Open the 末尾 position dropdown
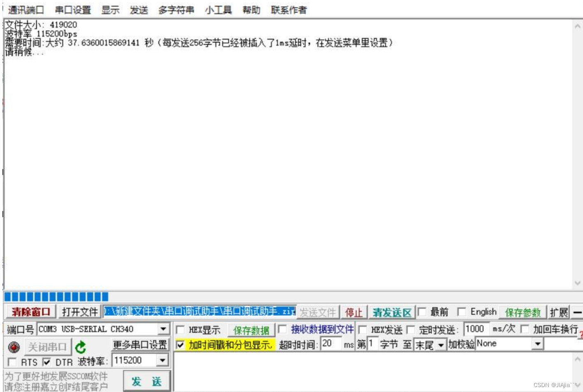Image resolution: width=583 pixels, height=392 pixels. tap(441, 345)
